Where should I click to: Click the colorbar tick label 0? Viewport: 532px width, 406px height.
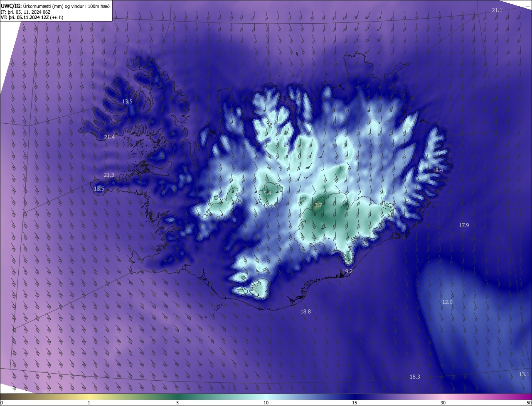click(x=2, y=403)
